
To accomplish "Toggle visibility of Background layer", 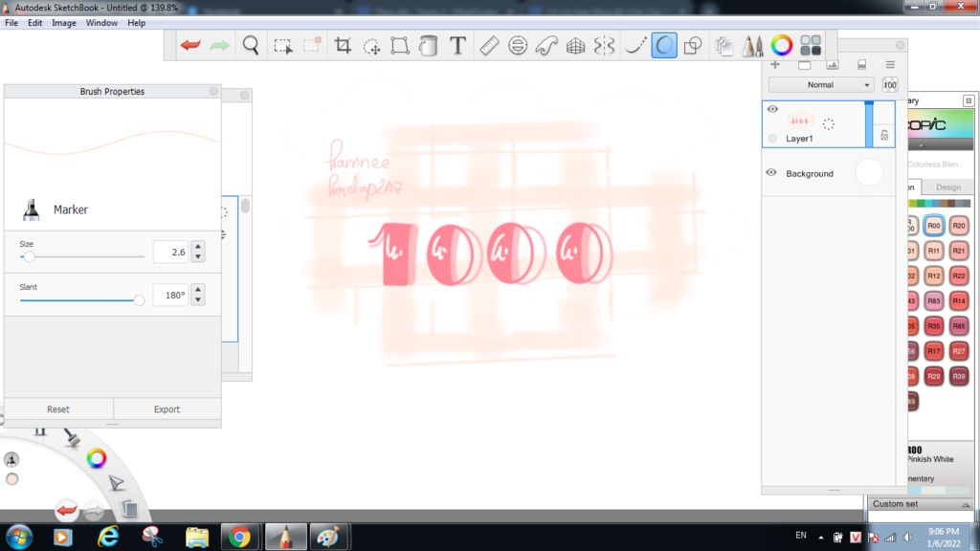I will click(x=771, y=172).
